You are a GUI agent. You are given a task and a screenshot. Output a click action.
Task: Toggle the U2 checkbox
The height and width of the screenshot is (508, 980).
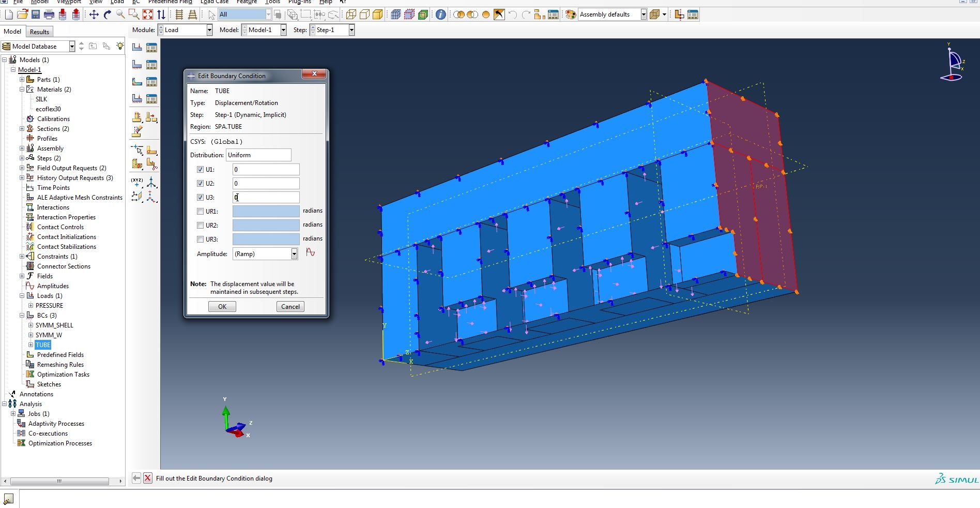coord(200,184)
